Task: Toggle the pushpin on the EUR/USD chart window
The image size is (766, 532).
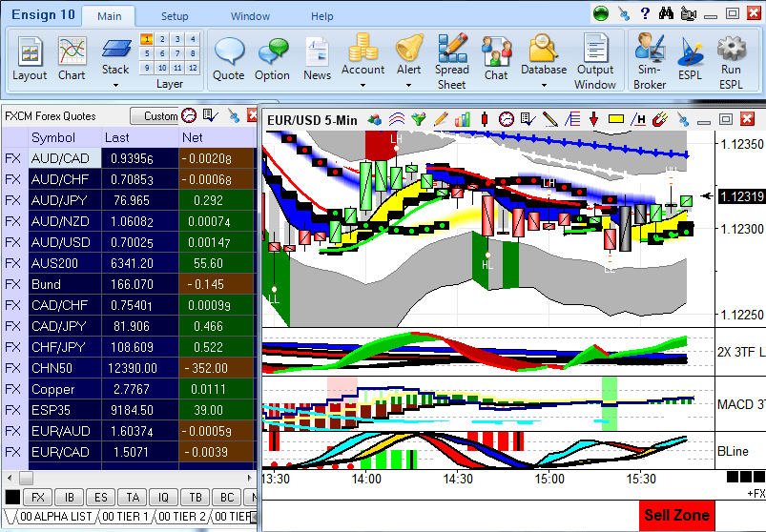Action: tap(682, 119)
